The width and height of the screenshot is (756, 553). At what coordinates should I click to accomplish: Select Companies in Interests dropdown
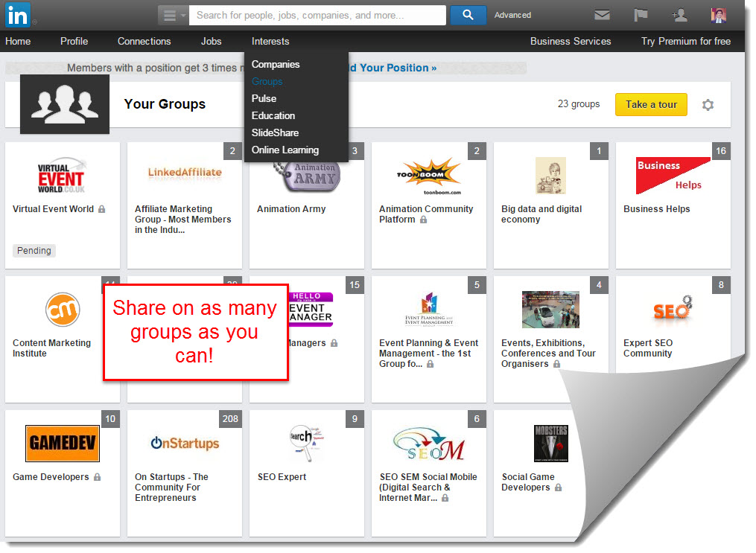tap(276, 64)
